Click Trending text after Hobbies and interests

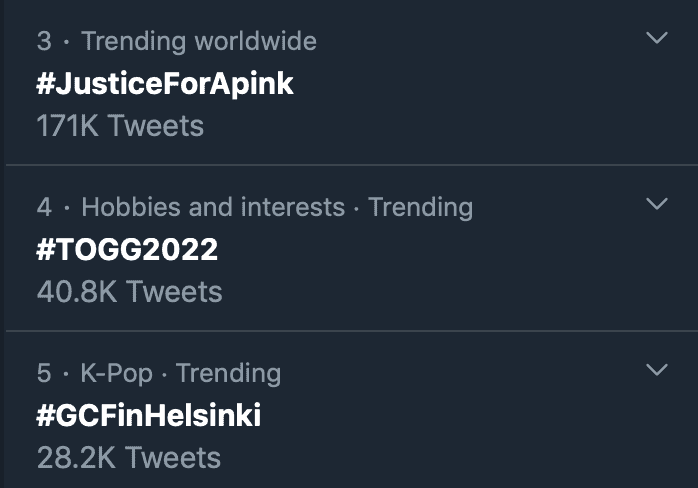click(420, 207)
